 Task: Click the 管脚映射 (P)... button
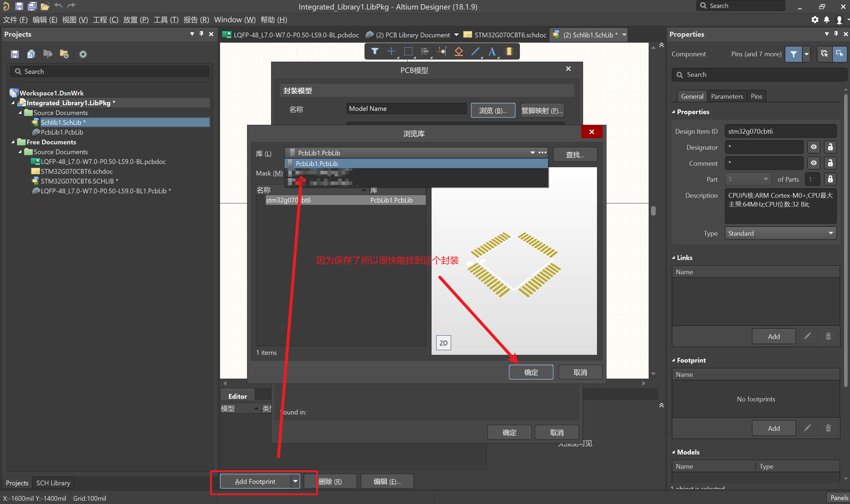542,110
